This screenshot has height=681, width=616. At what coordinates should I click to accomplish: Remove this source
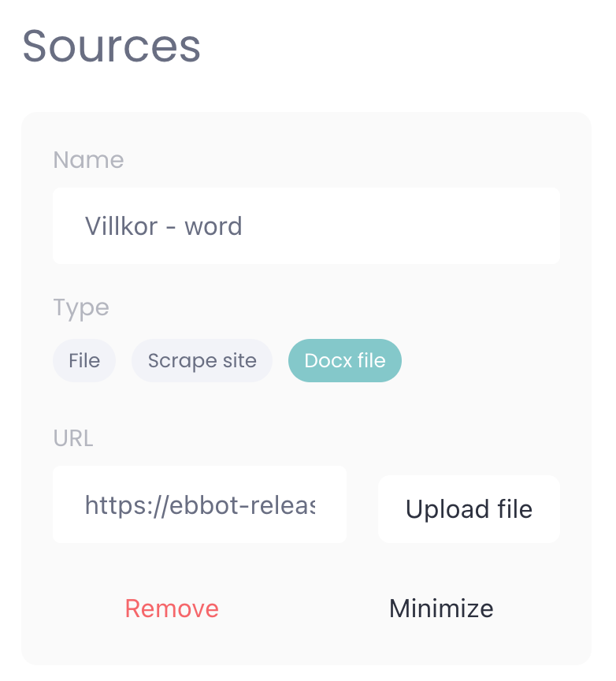coord(172,608)
